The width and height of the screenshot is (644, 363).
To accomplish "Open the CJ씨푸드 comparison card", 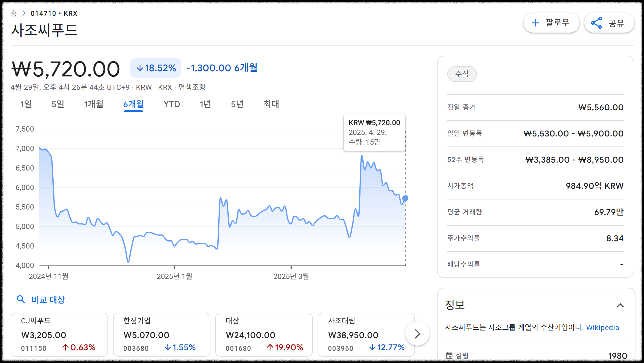I will [59, 334].
